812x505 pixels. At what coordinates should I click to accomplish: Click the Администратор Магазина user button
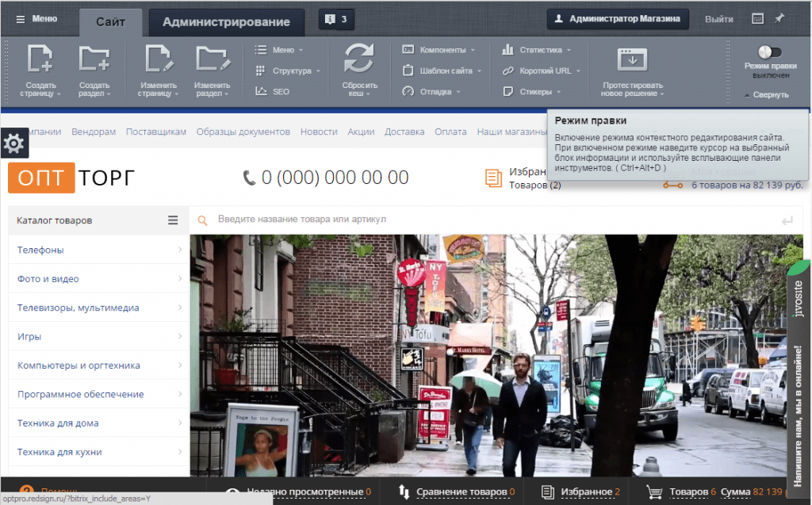[x=618, y=19]
